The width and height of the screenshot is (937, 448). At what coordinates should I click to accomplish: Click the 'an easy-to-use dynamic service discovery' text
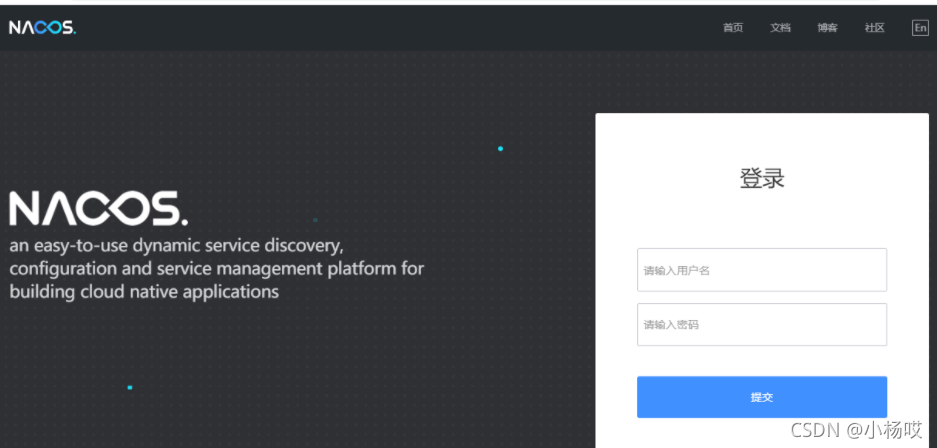click(x=176, y=246)
